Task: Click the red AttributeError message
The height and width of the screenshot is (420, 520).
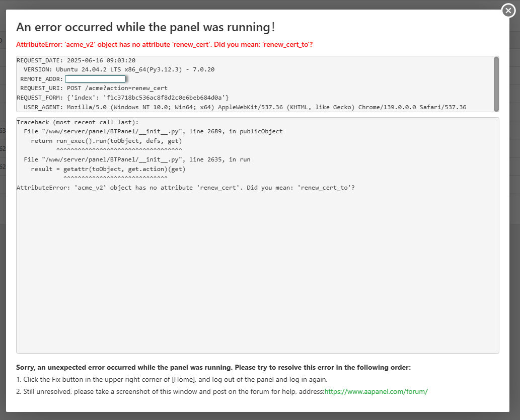Action: (164, 44)
